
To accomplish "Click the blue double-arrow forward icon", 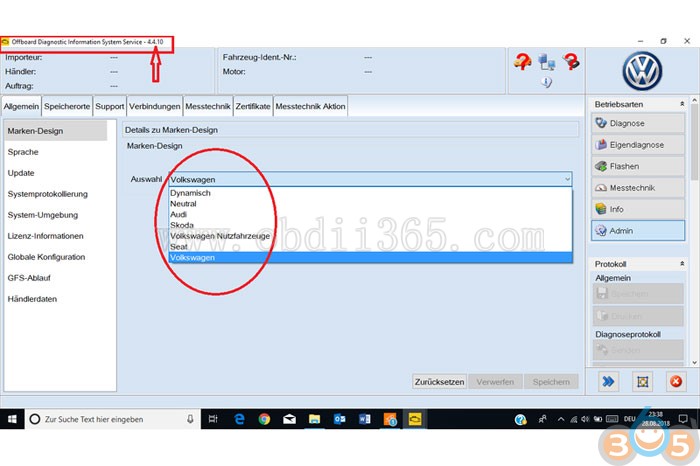I will point(608,382).
